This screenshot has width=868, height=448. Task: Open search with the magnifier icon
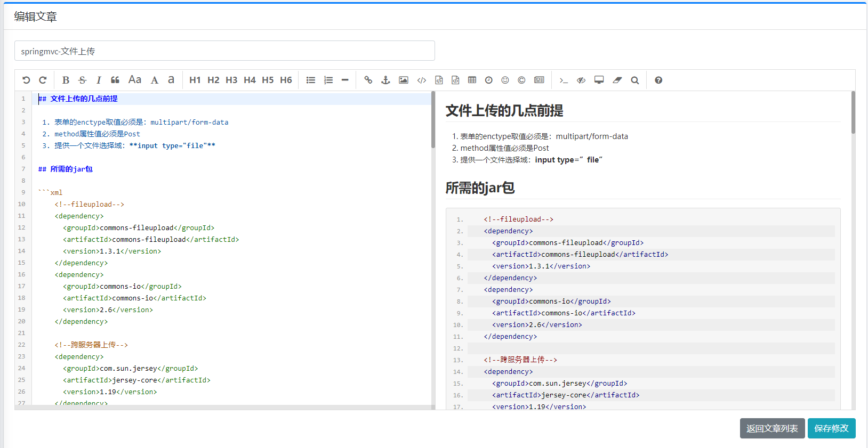pos(634,80)
